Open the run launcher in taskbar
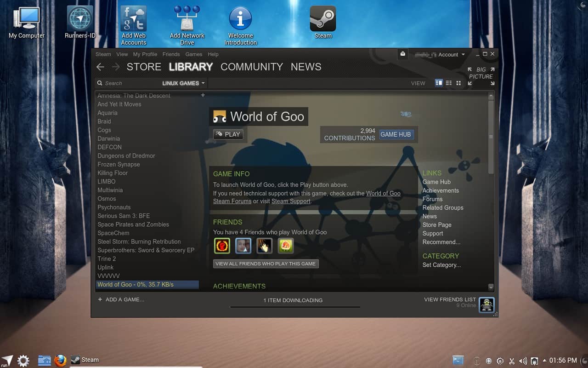This screenshot has height=368, width=588. [7, 361]
